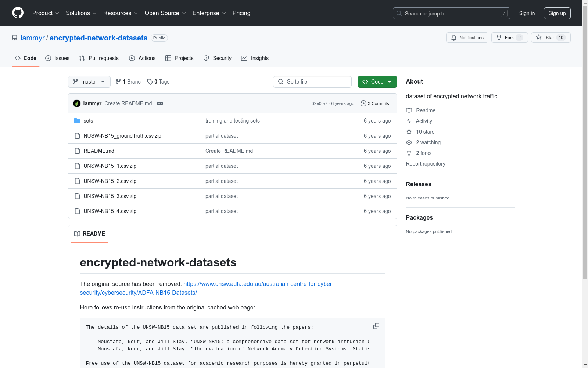Expand the Resources menu
The width and height of the screenshot is (588, 368).
coord(121,13)
